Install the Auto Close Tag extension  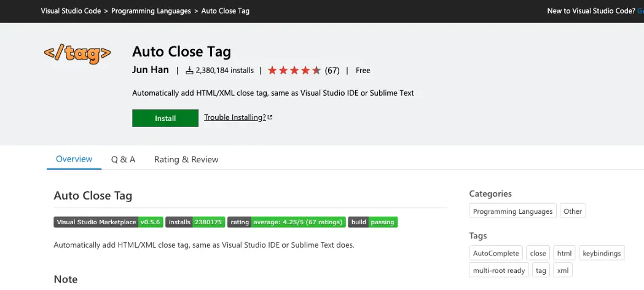[x=165, y=119]
